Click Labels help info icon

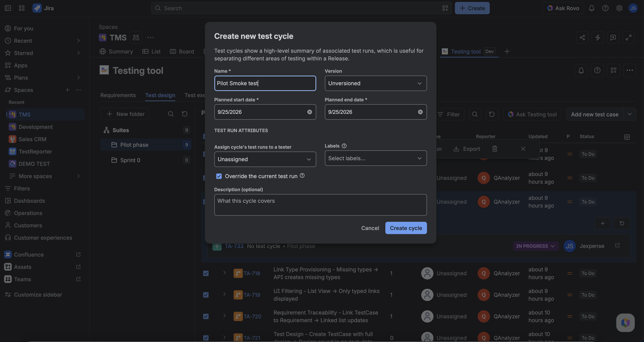click(344, 146)
